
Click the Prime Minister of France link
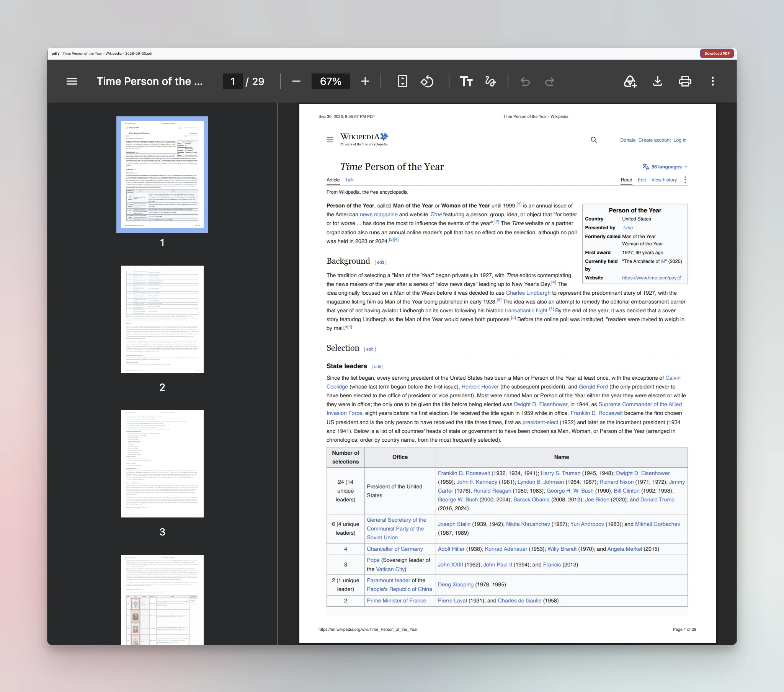(396, 601)
